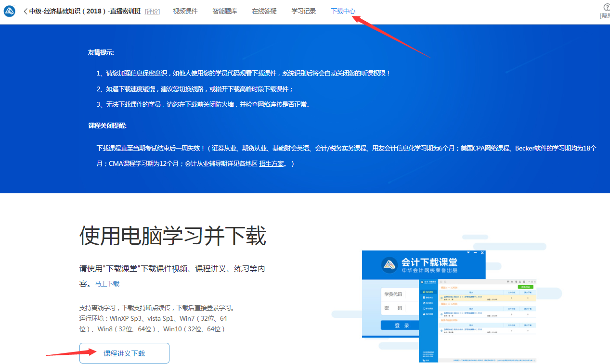Viewport: 610px width, 364px height.
Task: Click the 登录 login button in the preview
Action: [x=402, y=325]
